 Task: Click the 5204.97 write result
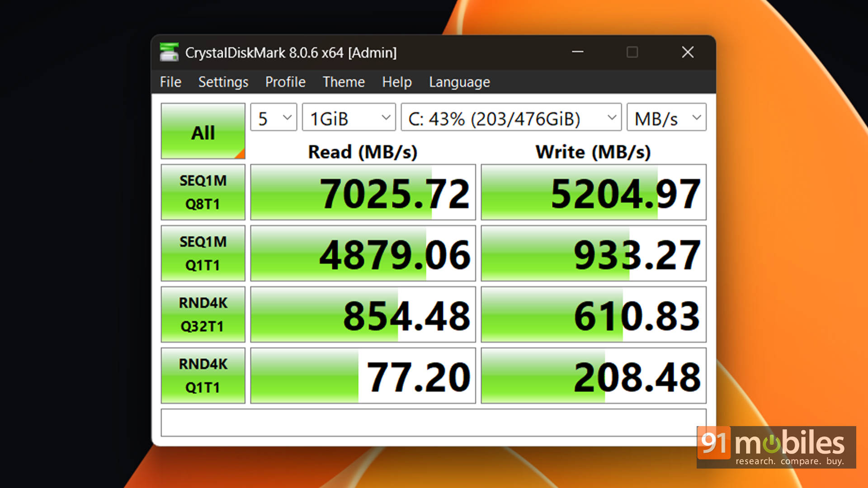594,192
